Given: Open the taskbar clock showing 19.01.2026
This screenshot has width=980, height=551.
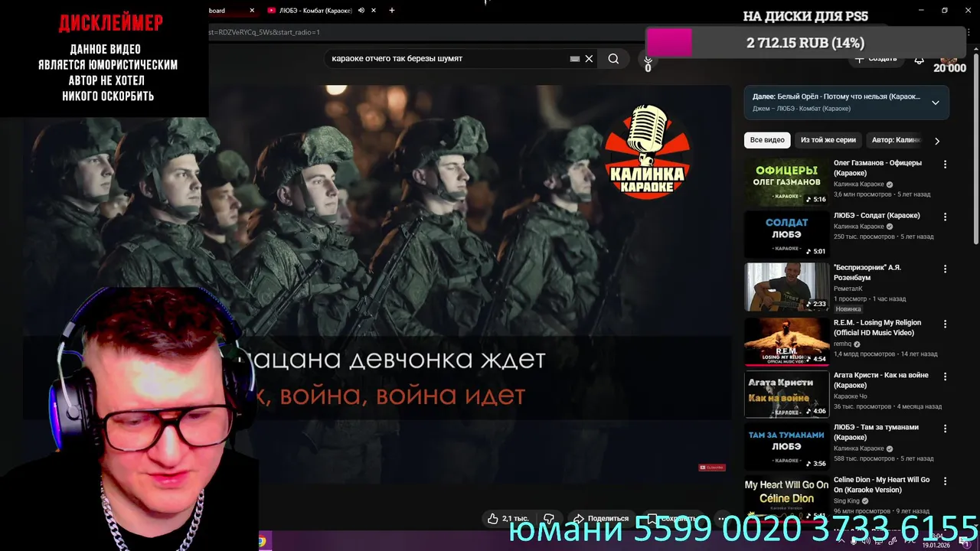Looking at the screenshot, I should click(936, 542).
